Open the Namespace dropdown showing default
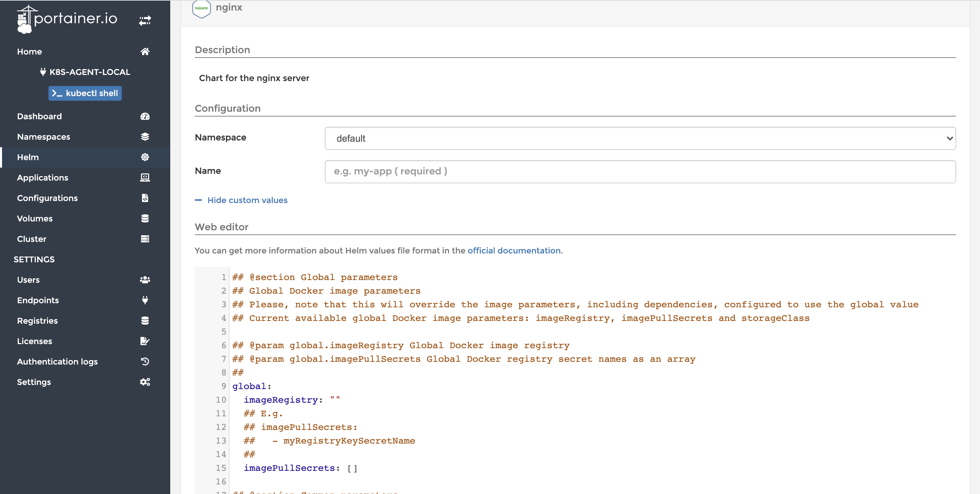Screen dimensions: 980x494 coord(640,138)
